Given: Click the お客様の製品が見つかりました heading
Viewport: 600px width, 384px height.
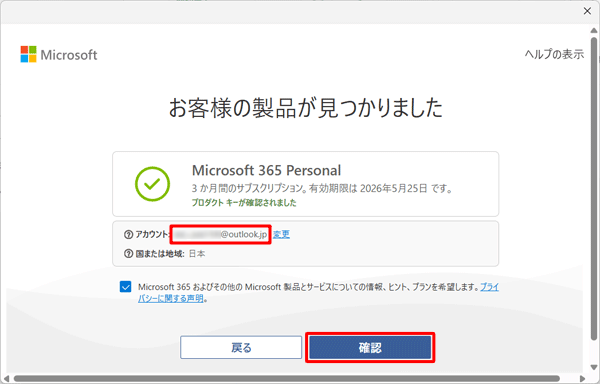Looking at the screenshot, I should point(306,107).
